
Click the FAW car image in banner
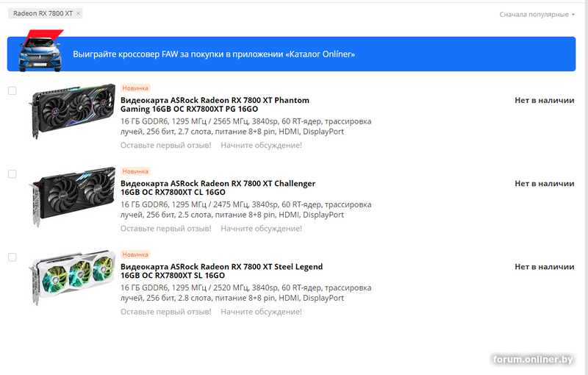(40, 51)
